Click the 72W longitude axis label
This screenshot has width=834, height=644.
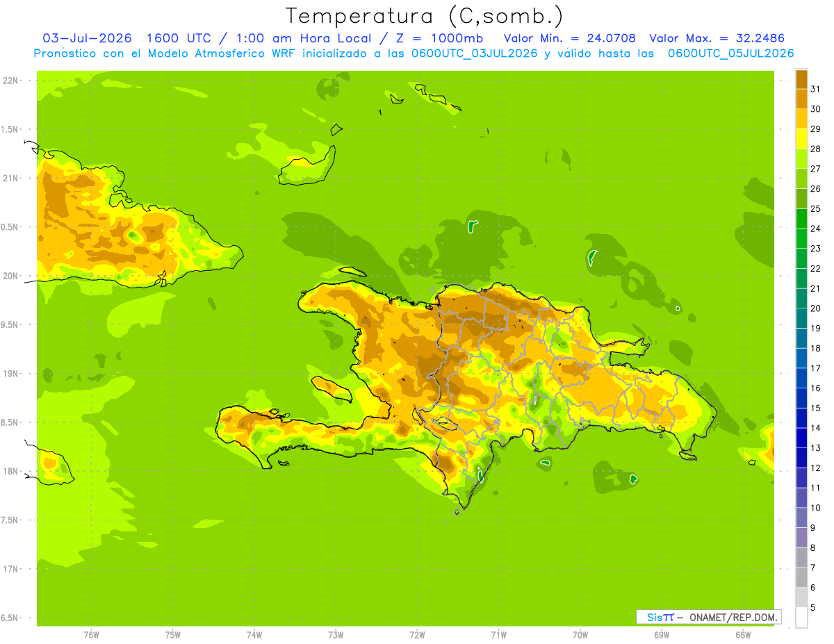417,635
